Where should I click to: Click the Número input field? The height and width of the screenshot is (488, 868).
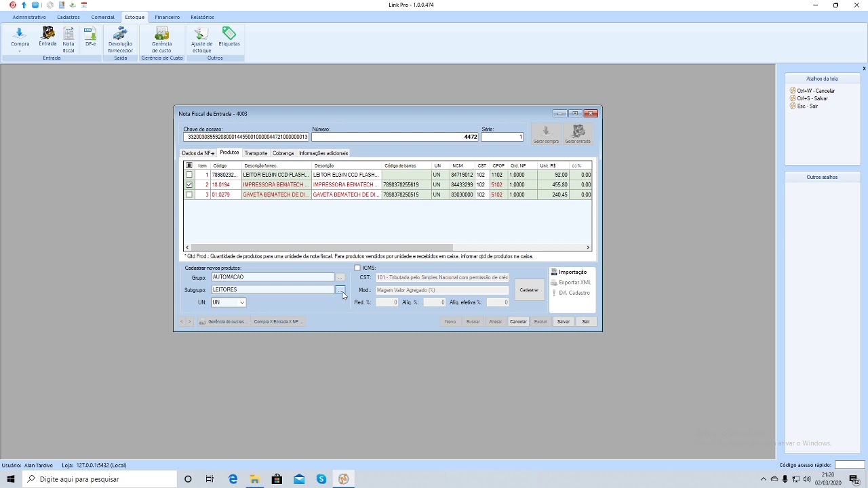pos(395,137)
